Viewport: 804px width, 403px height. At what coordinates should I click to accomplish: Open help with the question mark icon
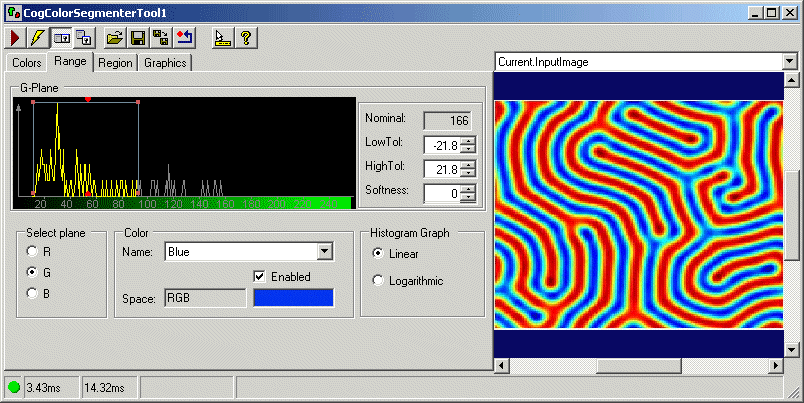point(245,38)
